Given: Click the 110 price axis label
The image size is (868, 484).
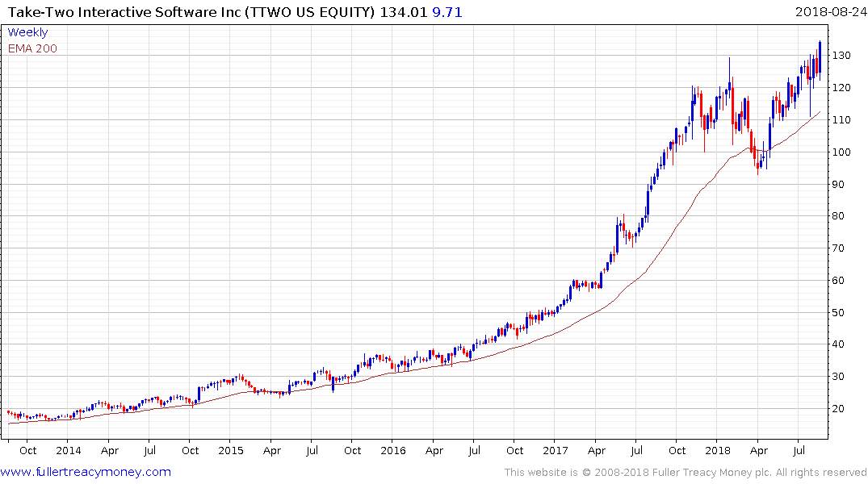Looking at the screenshot, I should click(841, 120).
